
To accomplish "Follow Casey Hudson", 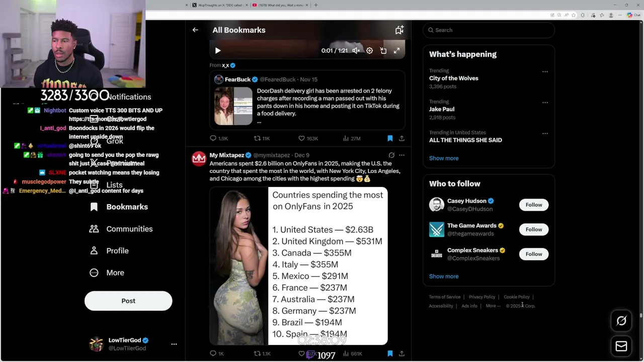I will [x=534, y=205].
